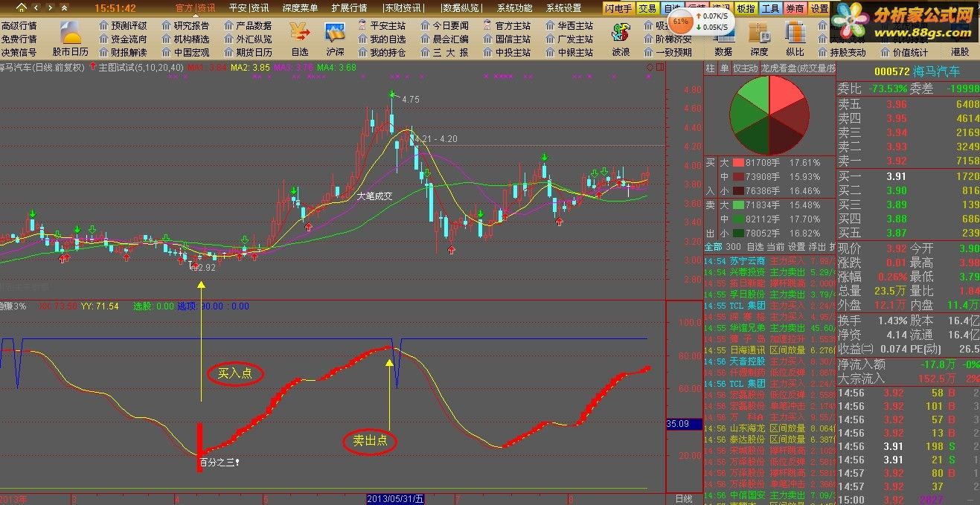Open 今日要闻

tap(444, 25)
